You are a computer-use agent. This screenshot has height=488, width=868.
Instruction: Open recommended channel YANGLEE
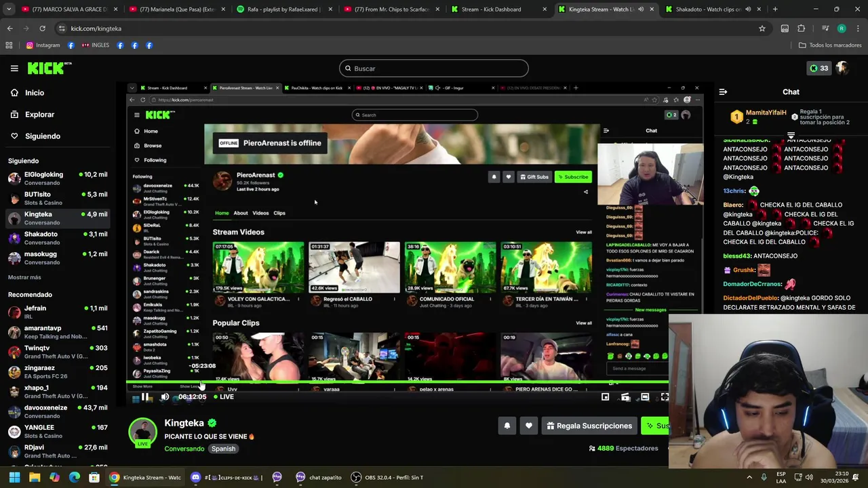[58, 431]
